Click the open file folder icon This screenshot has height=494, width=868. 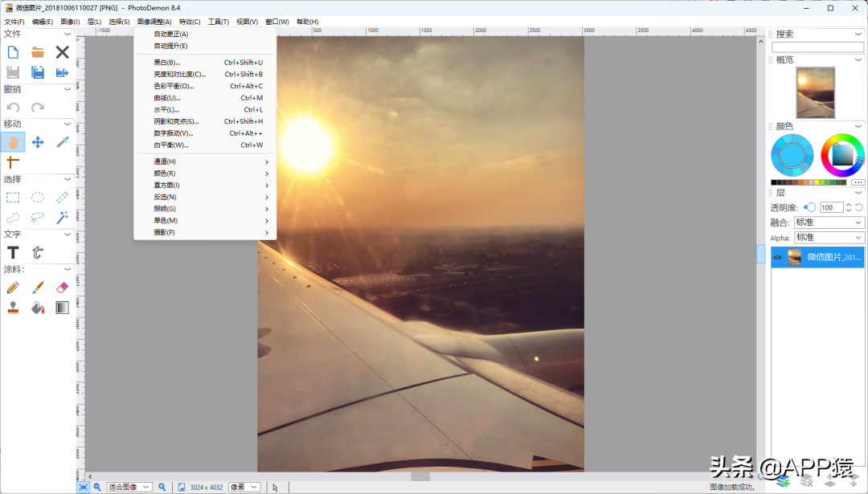click(38, 52)
